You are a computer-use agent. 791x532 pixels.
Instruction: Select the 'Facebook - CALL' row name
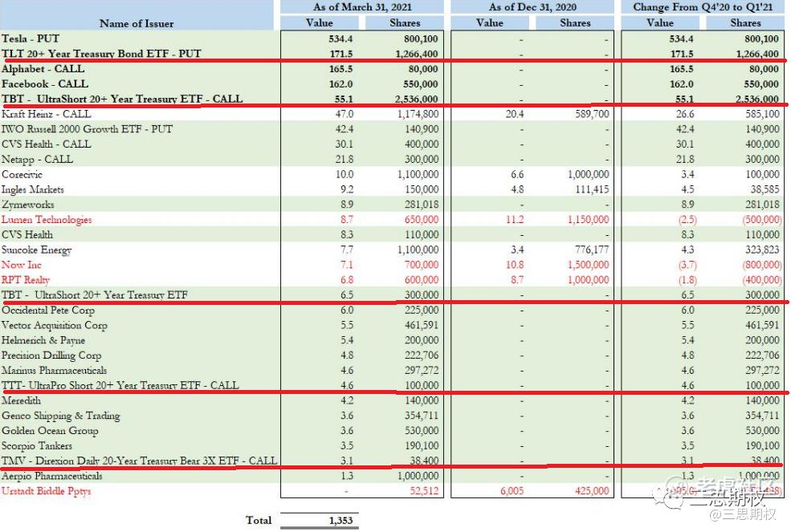click(x=45, y=83)
